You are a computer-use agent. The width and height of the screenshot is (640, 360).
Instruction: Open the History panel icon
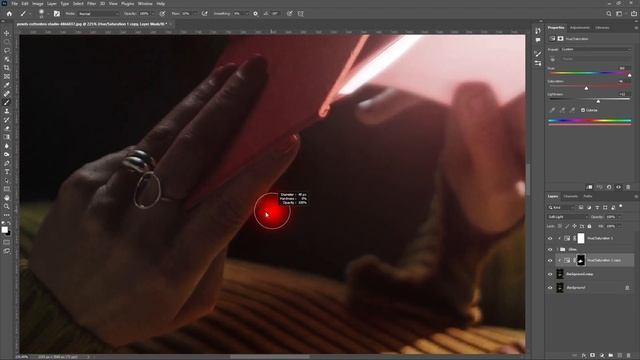click(538, 31)
